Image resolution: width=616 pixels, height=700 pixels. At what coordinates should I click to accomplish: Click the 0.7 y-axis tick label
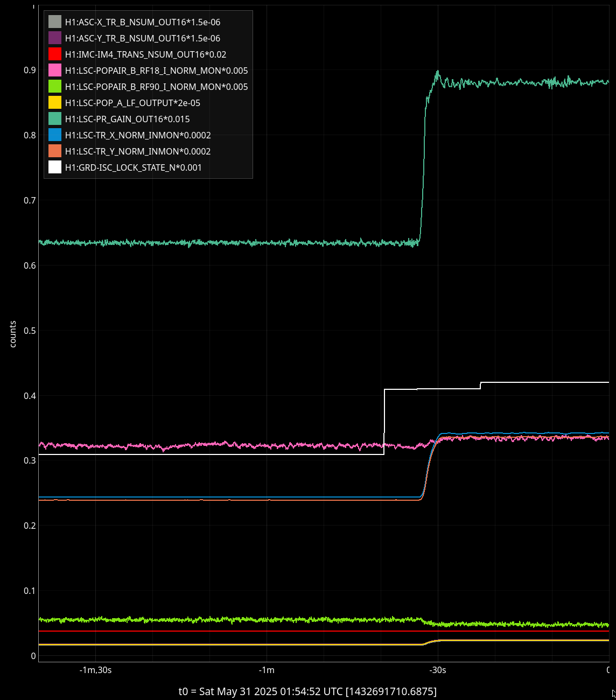[x=30, y=200]
